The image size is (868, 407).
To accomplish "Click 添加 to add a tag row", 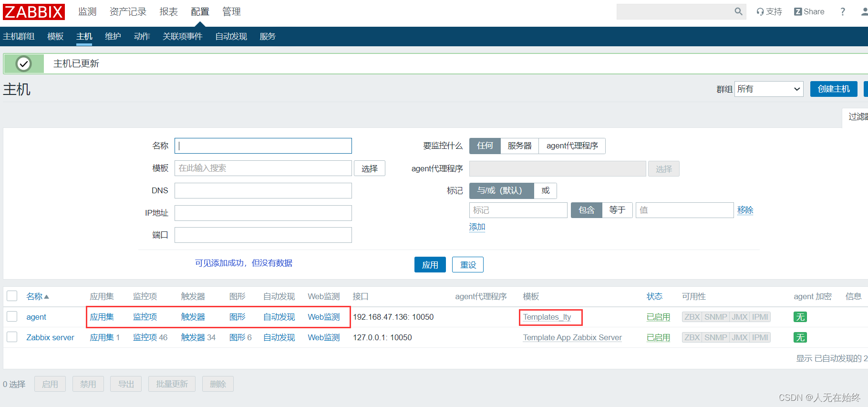I will tap(477, 227).
